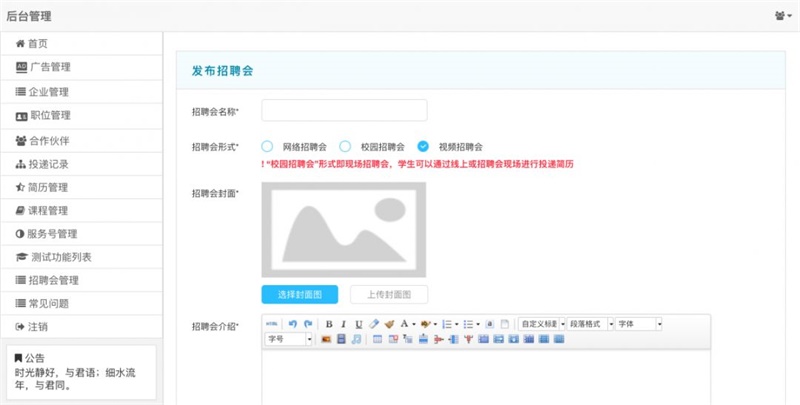Click the eraser clear-formatting icon
This screenshot has height=405, width=800.
point(374,324)
